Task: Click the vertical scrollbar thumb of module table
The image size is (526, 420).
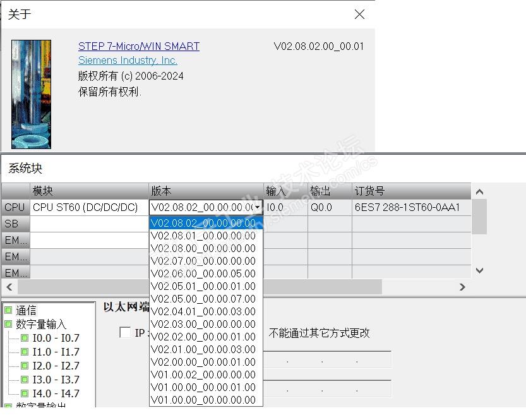Action: (x=479, y=217)
